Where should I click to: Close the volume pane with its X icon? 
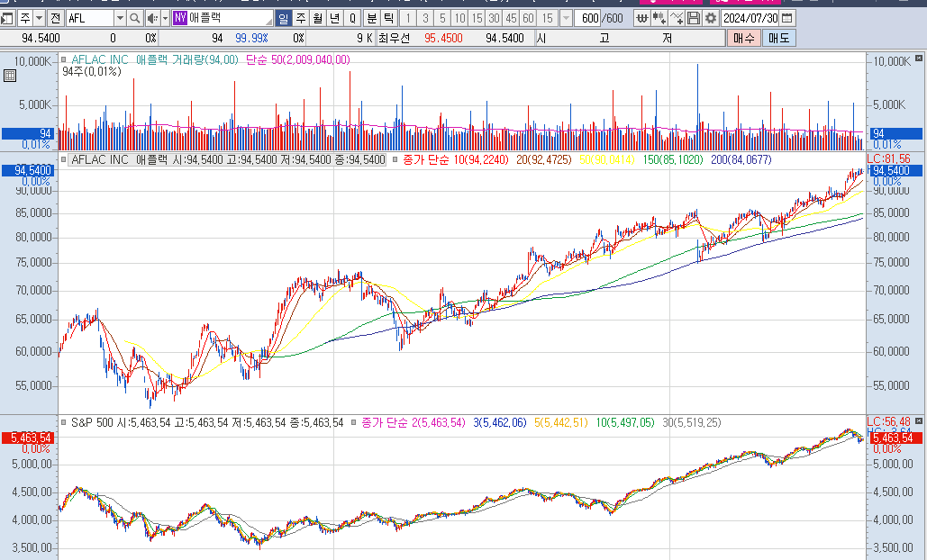[x=918, y=58]
